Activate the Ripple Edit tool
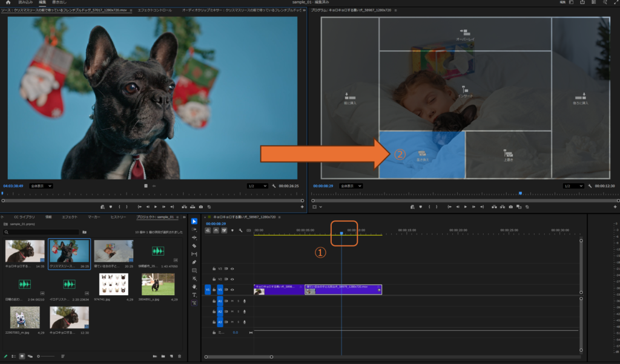Viewport: 620px width, 364px height. coord(194,238)
